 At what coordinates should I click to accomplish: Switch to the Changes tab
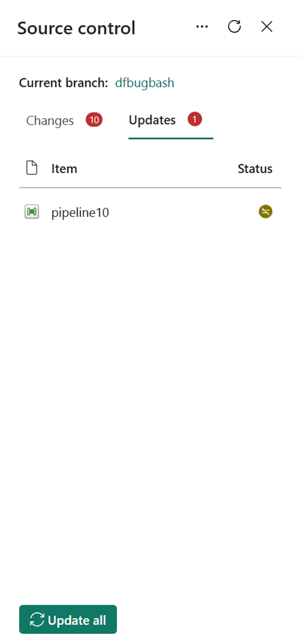tap(49, 121)
